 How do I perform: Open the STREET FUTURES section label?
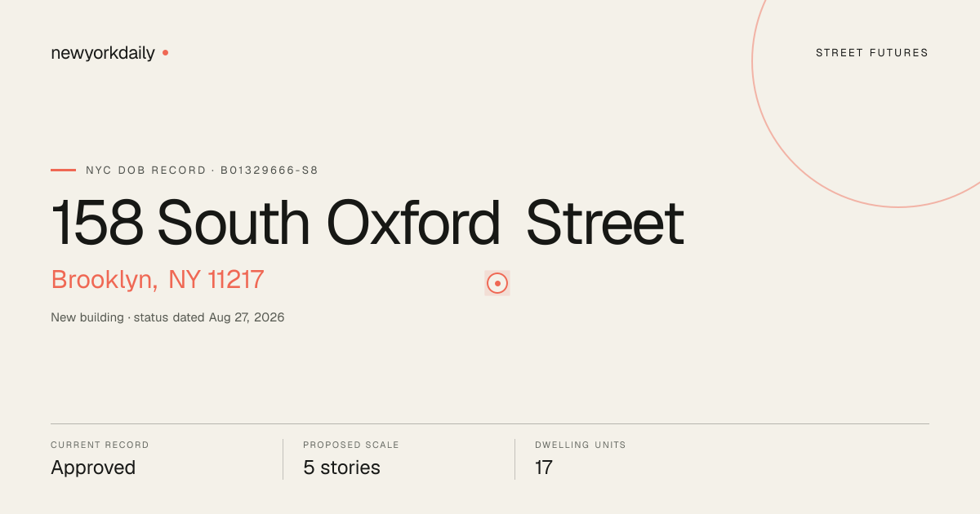[872, 53]
